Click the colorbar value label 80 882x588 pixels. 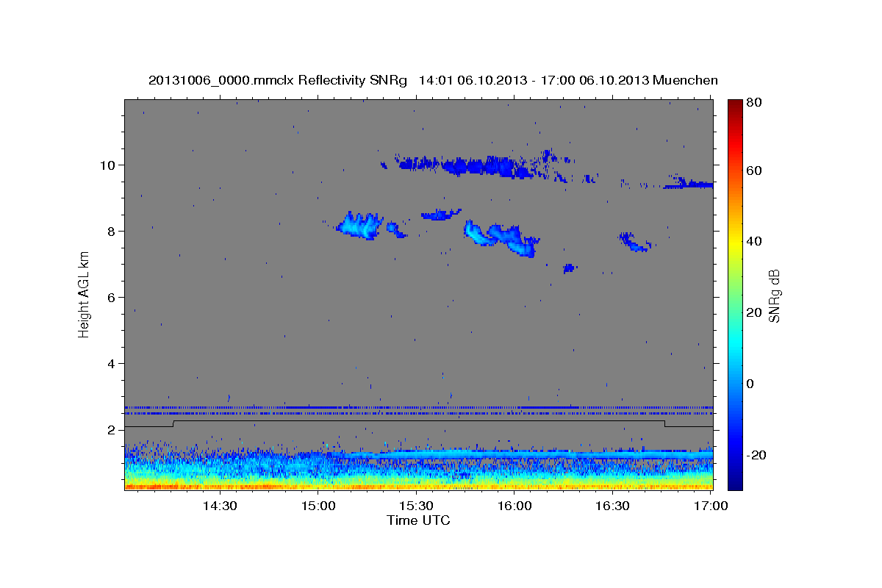(753, 103)
